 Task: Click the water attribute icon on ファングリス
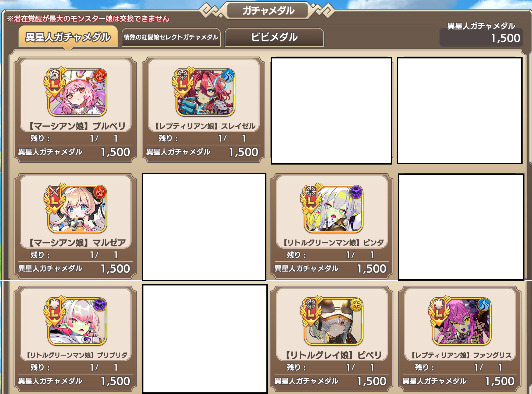tap(484, 305)
